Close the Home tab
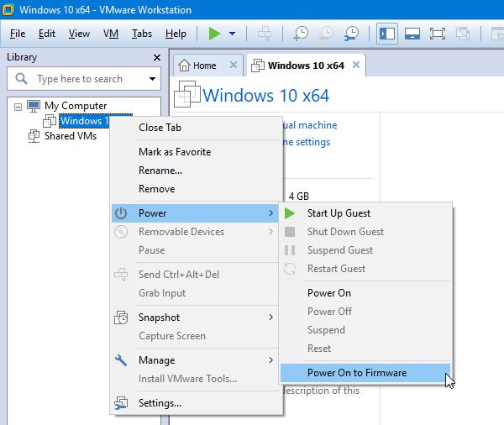504x425 pixels. [234, 65]
